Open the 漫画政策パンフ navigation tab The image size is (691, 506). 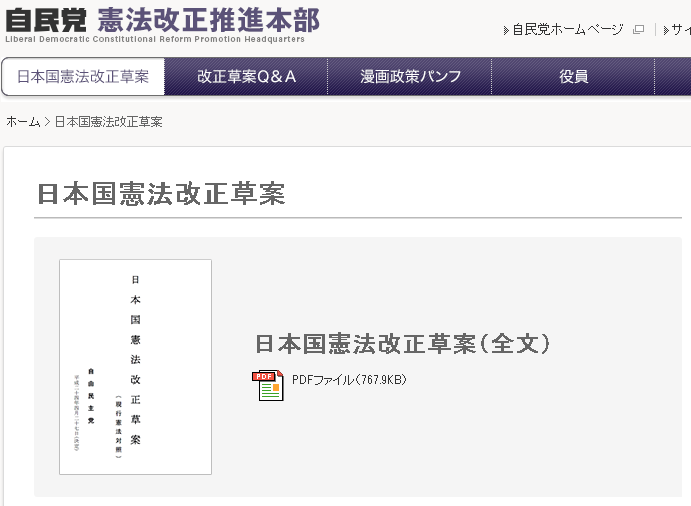[x=410, y=76]
